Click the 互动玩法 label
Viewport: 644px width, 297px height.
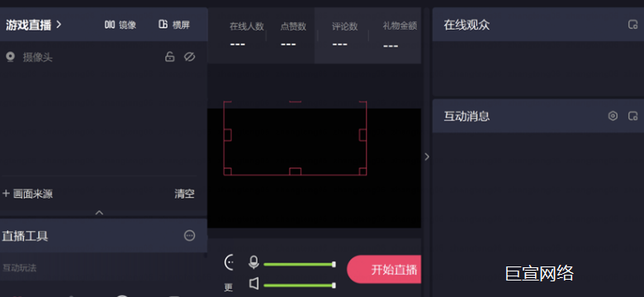click(19, 268)
